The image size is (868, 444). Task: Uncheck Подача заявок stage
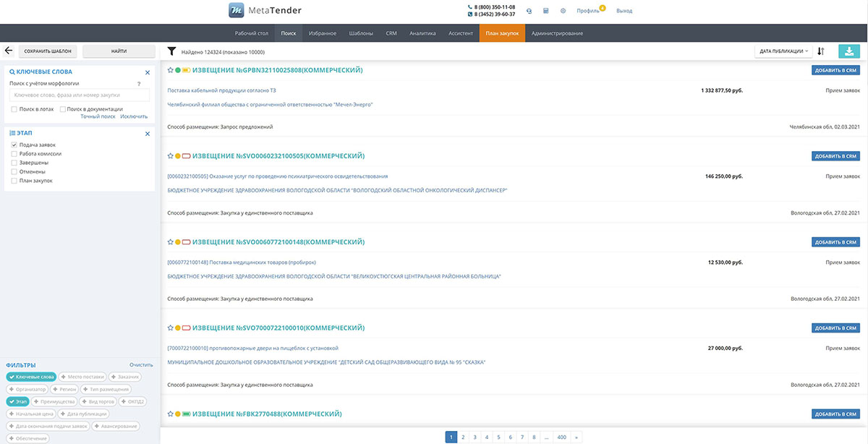pos(14,145)
